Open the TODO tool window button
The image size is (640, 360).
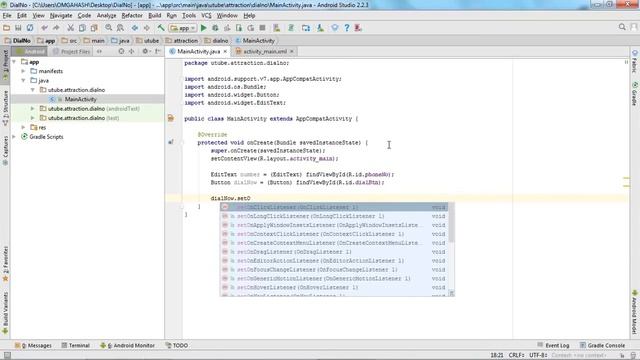pos(177,345)
